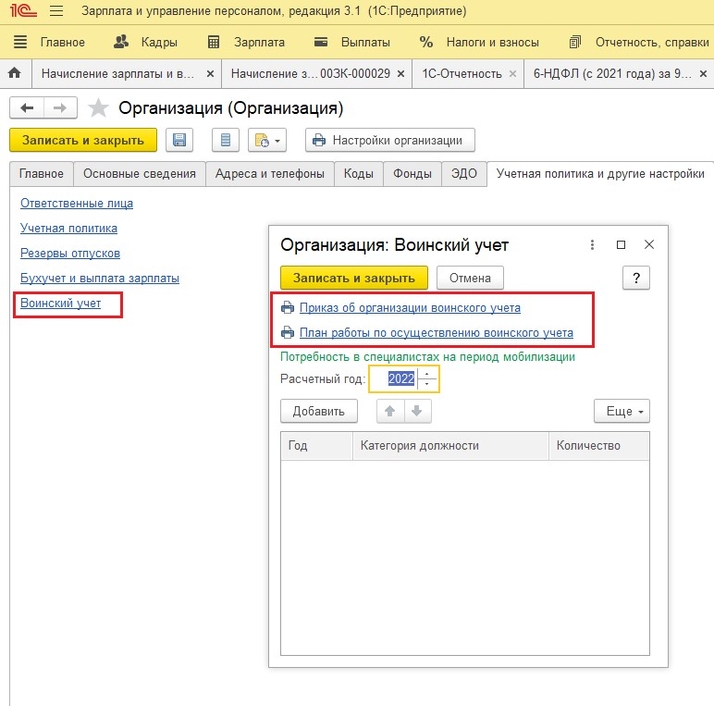714x706 pixels.
Task: Switch to the Адреса и телефоны tab
Action: [x=270, y=174]
